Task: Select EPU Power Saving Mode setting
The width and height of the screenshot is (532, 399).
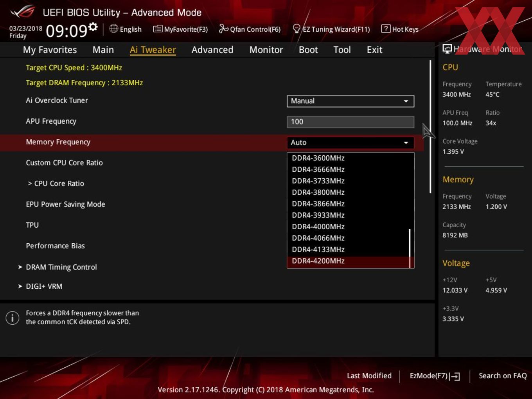Action: [x=65, y=204]
